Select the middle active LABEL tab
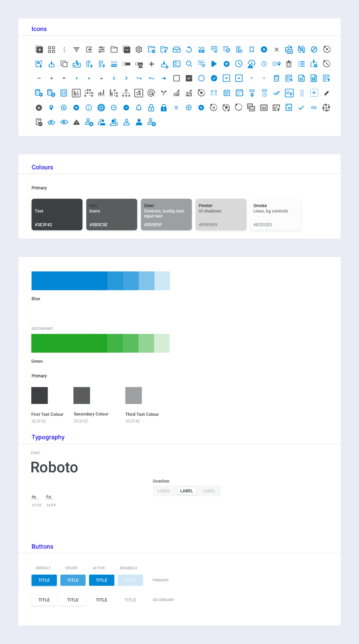The width and height of the screenshot is (359, 644). [x=187, y=491]
